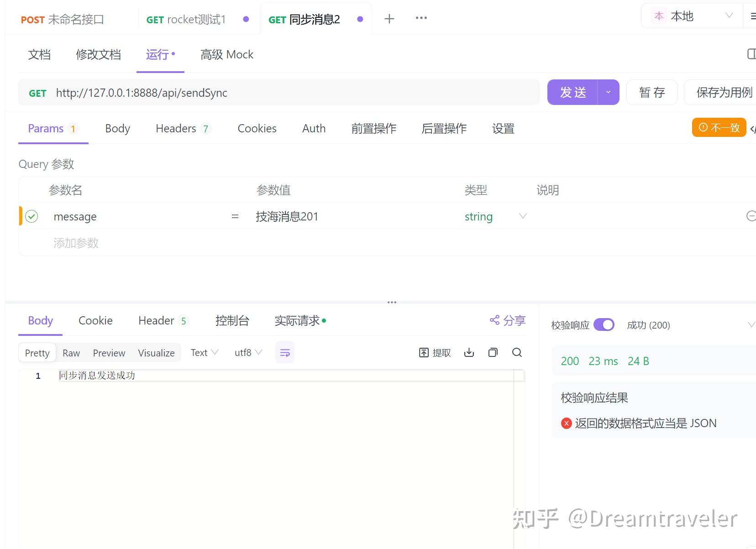Add a new request tab with plus icon
Viewport: 756px width, 549px height.
(x=389, y=18)
